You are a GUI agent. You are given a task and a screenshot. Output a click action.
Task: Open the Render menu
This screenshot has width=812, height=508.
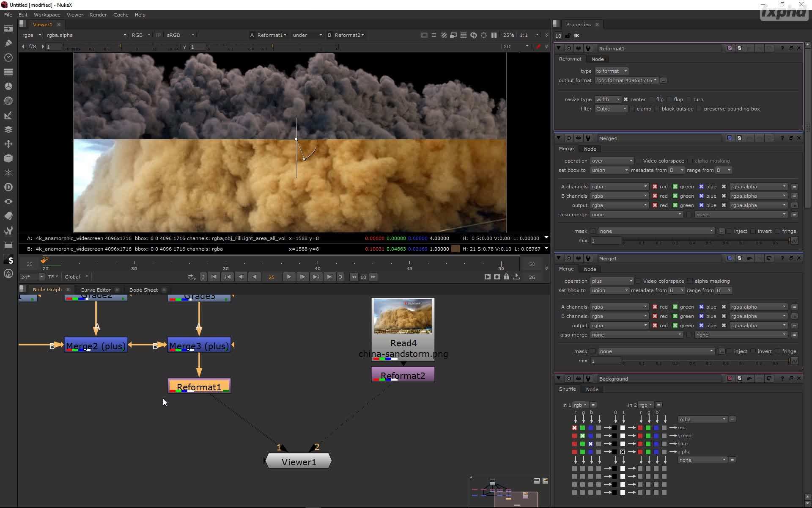click(x=98, y=15)
